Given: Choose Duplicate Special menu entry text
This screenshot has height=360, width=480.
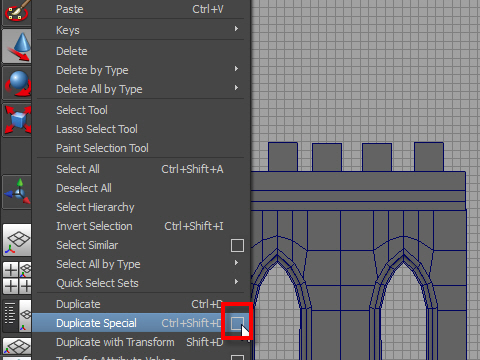Looking at the screenshot, I should click(x=96, y=323).
